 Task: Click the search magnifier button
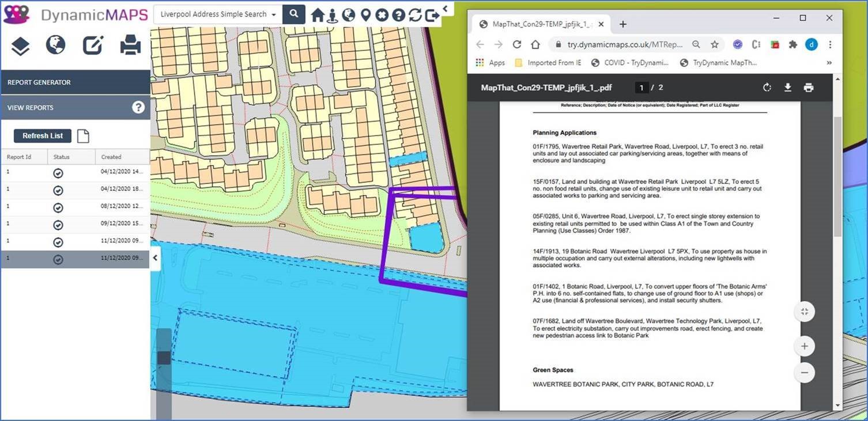click(294, 14)
